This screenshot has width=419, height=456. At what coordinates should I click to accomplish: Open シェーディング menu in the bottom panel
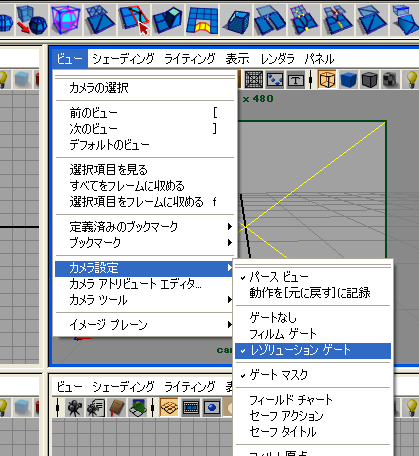(123, 387)
